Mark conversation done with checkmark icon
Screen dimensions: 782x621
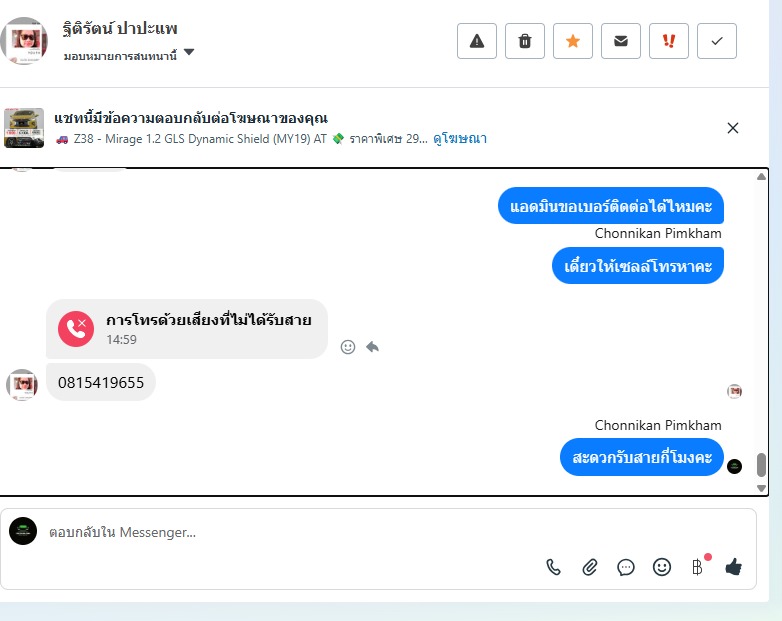717,41
